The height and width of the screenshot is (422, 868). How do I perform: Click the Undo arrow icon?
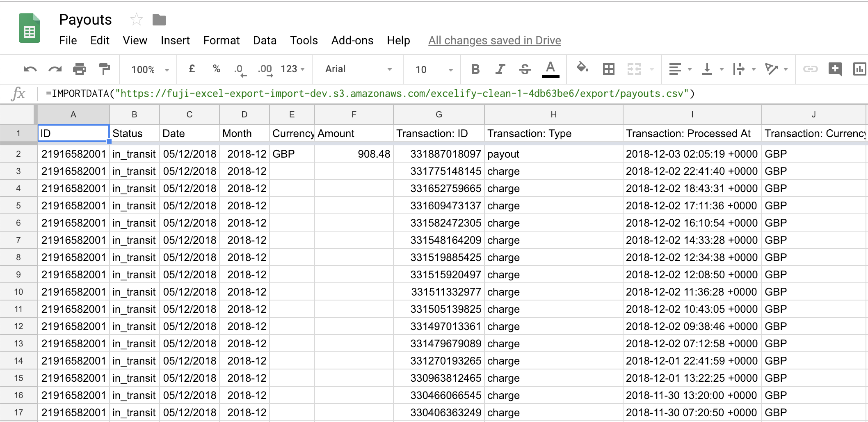(30, 69)
